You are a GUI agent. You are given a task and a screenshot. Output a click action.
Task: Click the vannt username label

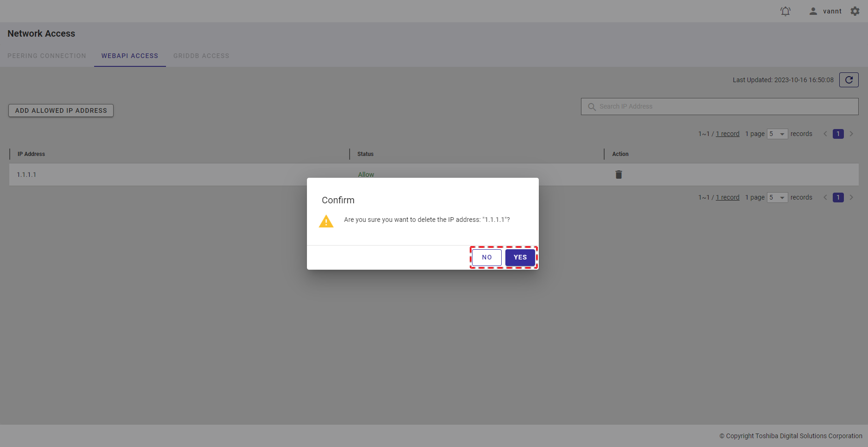tap(832, 11)
